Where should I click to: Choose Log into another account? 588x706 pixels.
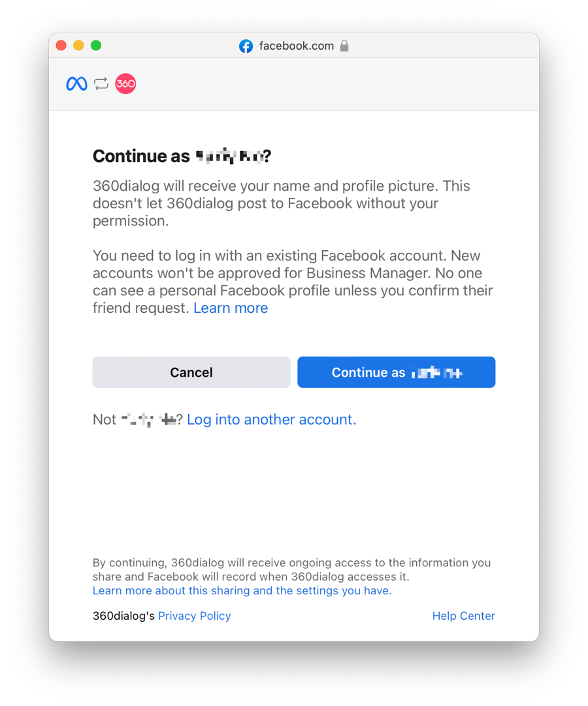tap(272, 420)
